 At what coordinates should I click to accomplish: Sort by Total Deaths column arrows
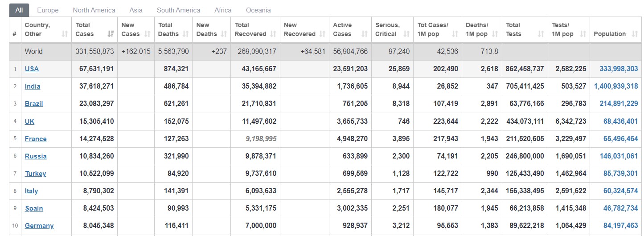(186, 34)
